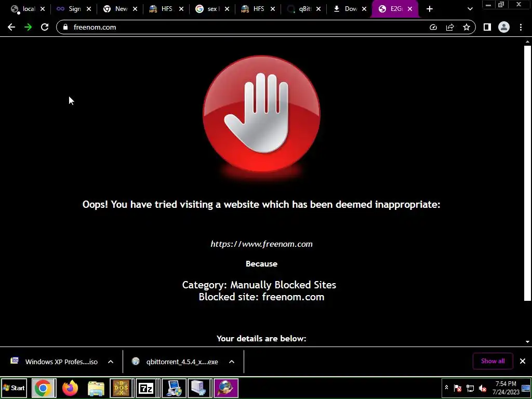Click the blocked URL https://www.freenom.com
This screenshot has width=532, height=399.
261,244
